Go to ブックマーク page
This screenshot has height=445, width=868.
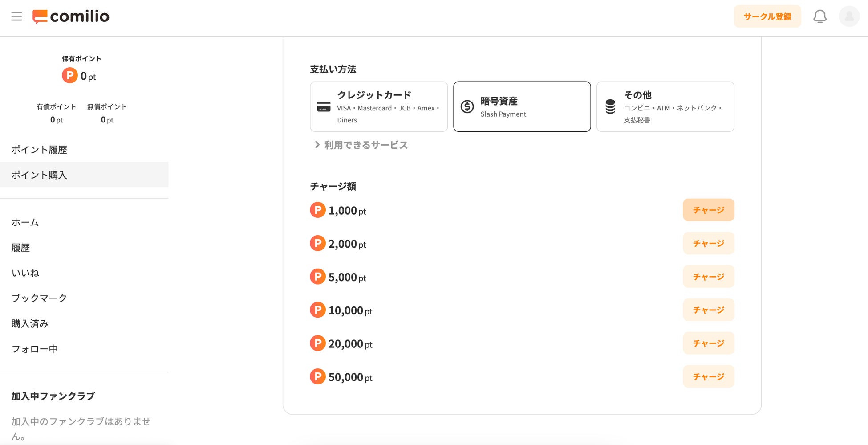[x=39, y=298]
